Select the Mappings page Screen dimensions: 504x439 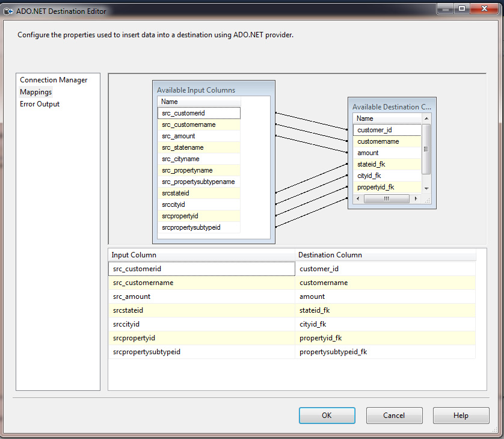[35, 92]
